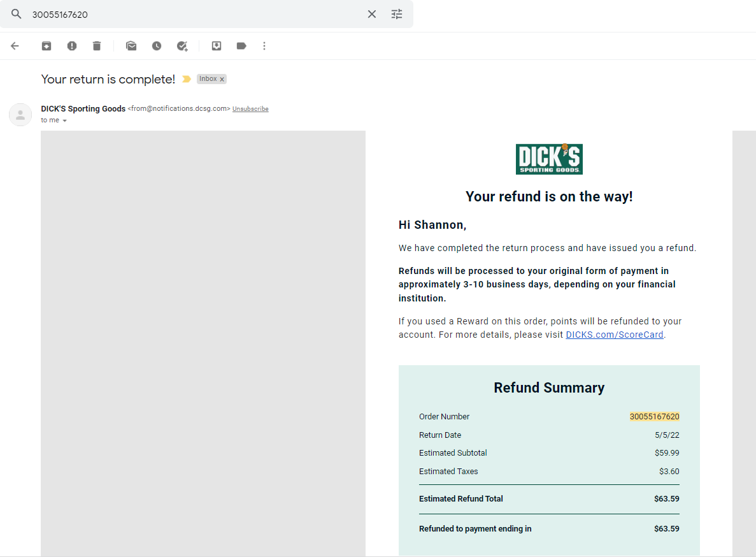Open the DICKS.com/ScoreCard link
The width and height of the screenshot is (756, 557).
pyautogui.click(x=614, y=335)
